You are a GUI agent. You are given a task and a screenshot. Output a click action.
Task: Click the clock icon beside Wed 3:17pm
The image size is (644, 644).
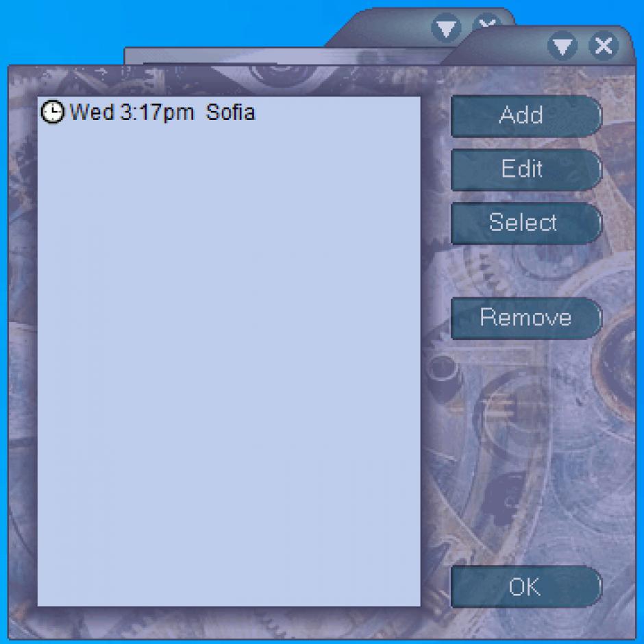point(53,112)
